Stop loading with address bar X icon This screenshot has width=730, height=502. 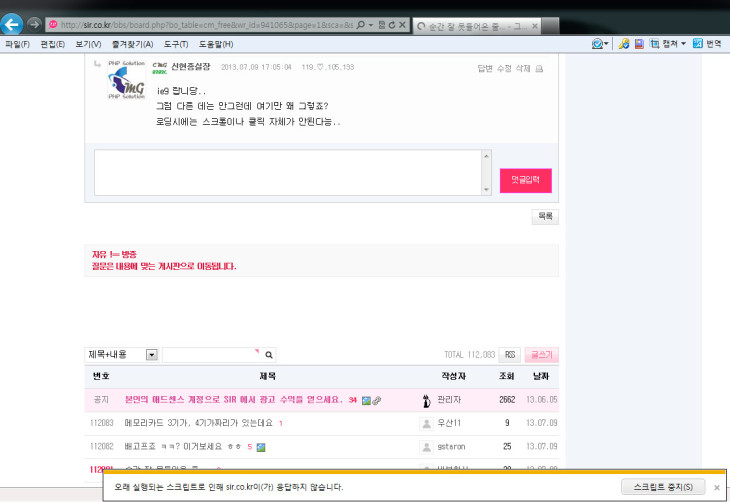402,25
